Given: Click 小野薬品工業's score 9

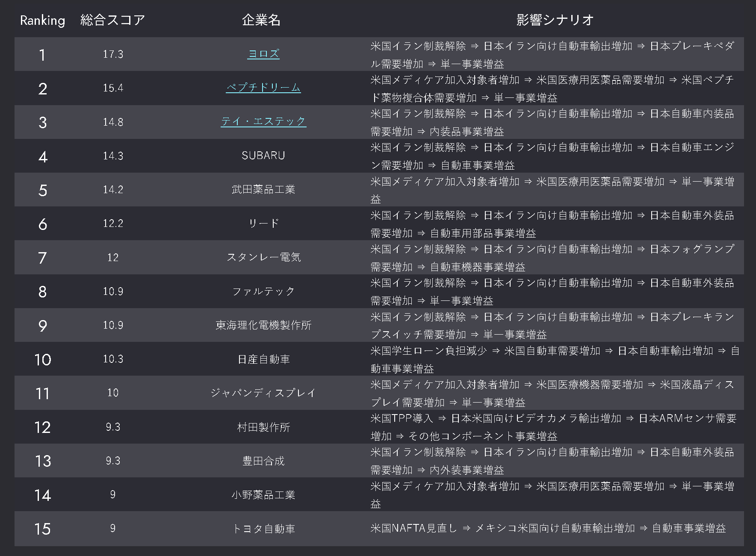Looking at the screenshot, I should pos(113,494).
